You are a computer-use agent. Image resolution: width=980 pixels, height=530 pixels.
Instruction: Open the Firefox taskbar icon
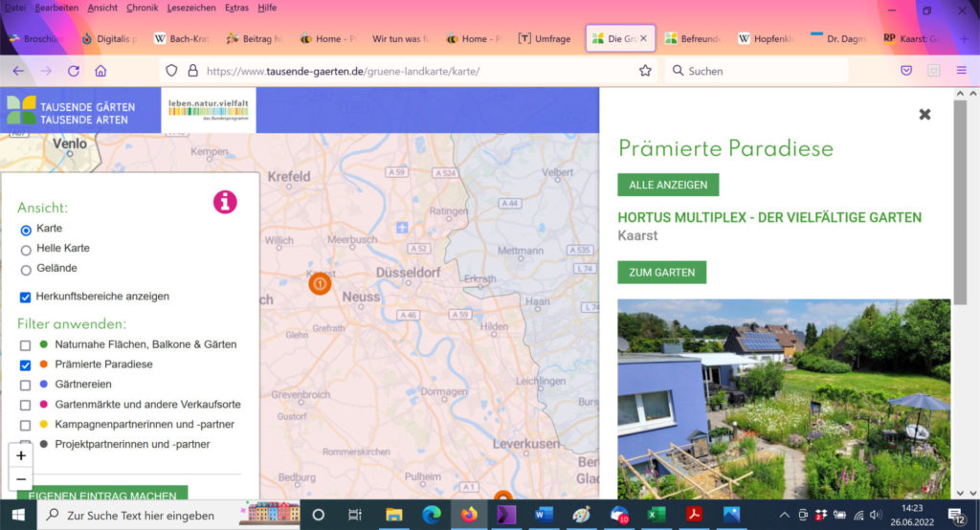point(469,515)
